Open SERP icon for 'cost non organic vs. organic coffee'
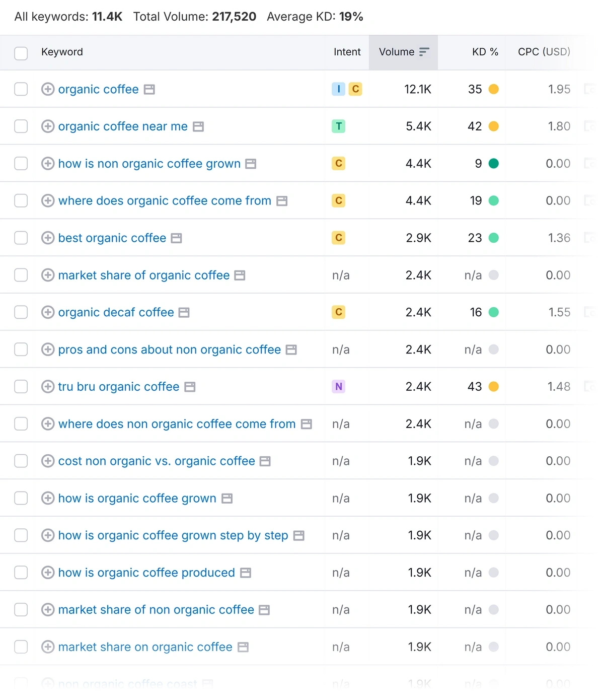The height and width of the screenshot is (700, 604). coord(265,461)
